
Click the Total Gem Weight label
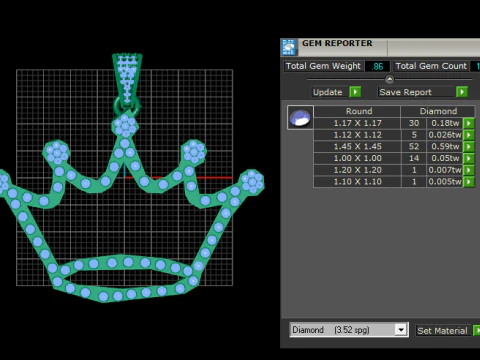pos(323,66)
